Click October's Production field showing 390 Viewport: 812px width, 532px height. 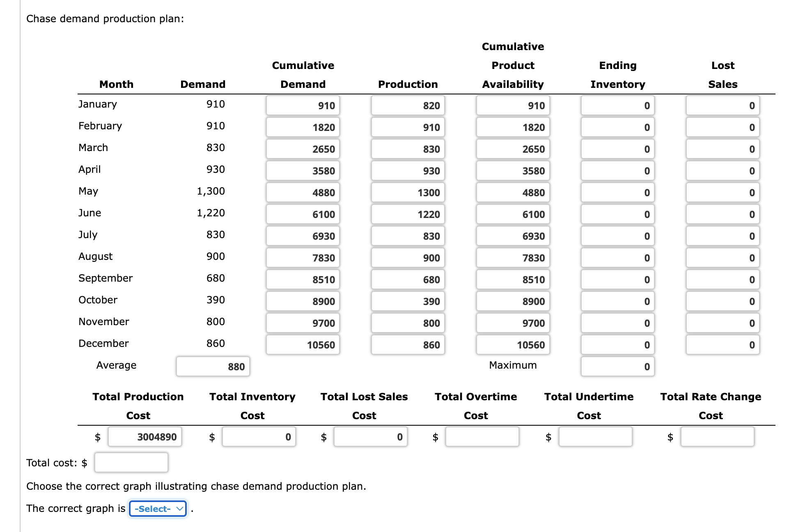coord(408,301)
